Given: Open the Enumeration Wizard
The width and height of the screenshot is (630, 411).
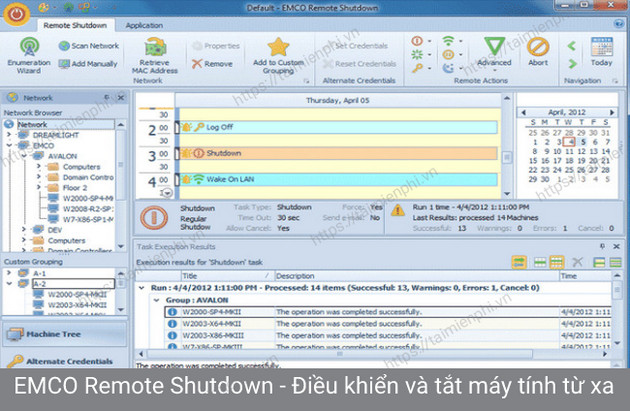Looking at the screenshot, I should [x=29, y=55].
